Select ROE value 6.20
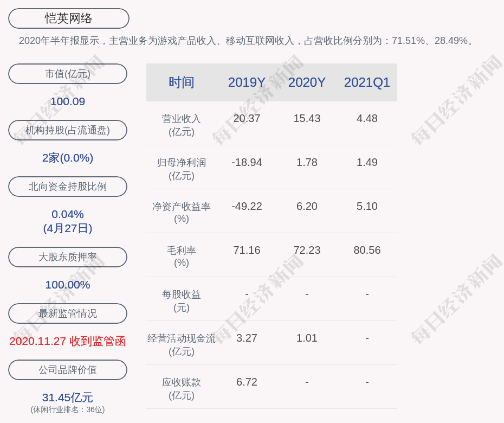 click(x=307, y=206)
